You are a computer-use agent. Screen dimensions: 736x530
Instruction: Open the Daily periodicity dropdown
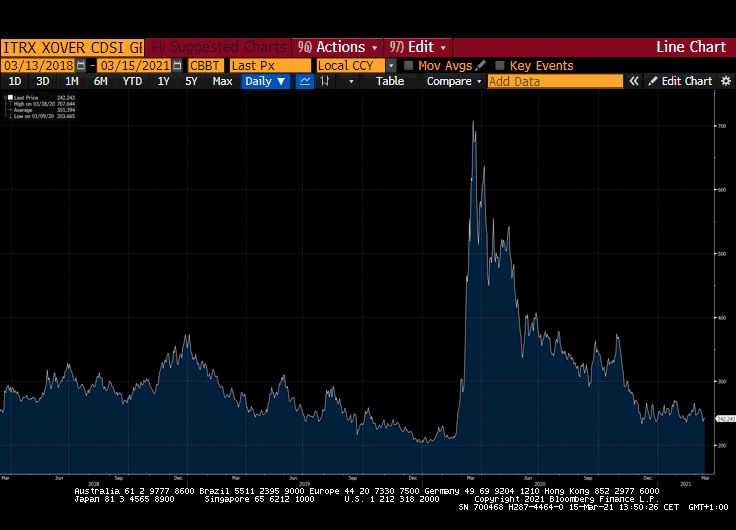265,81
